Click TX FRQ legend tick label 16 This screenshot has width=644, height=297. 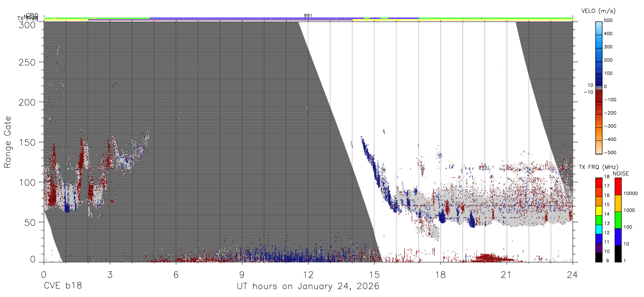click(607, 195)
